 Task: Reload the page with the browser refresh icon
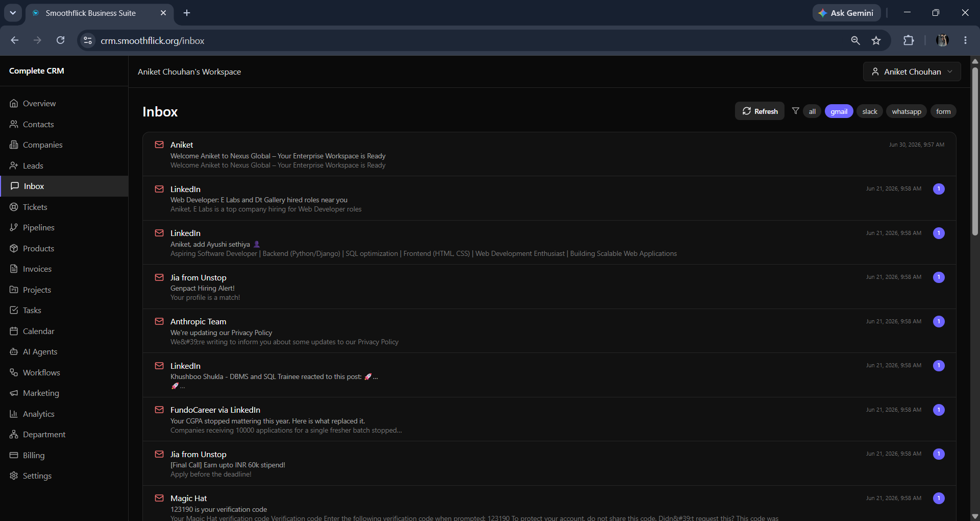click(x=60, y=40)
